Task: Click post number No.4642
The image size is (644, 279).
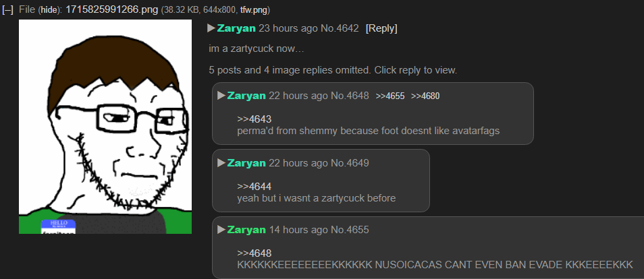Action: click(x=340, y=28)
